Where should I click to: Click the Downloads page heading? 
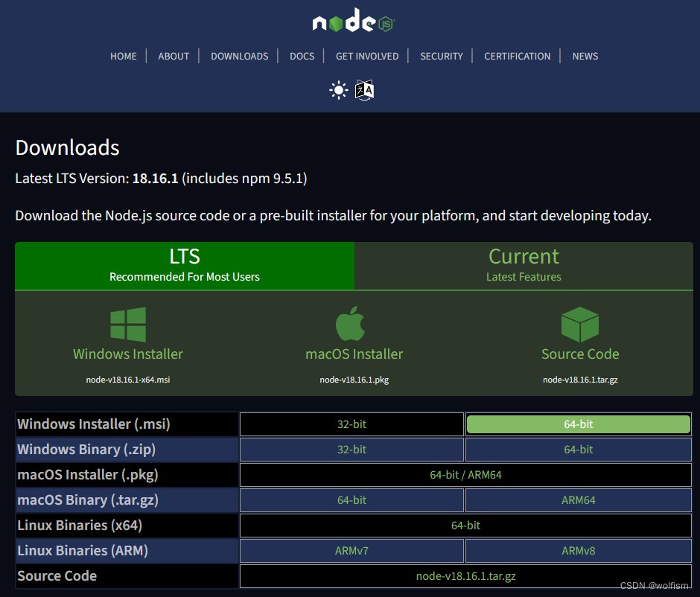click(68, 147)
